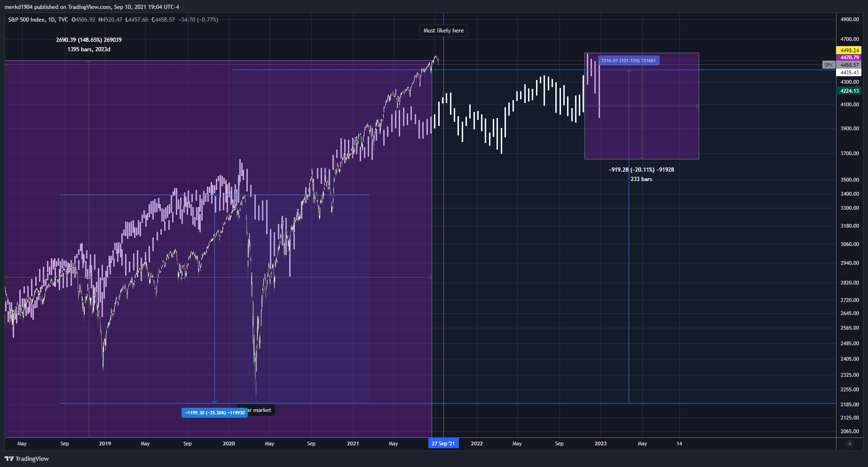868x467 pixels.
Task: Click the '−919.28 (−20.11%) −91928' text
Action: pos(641,170)
